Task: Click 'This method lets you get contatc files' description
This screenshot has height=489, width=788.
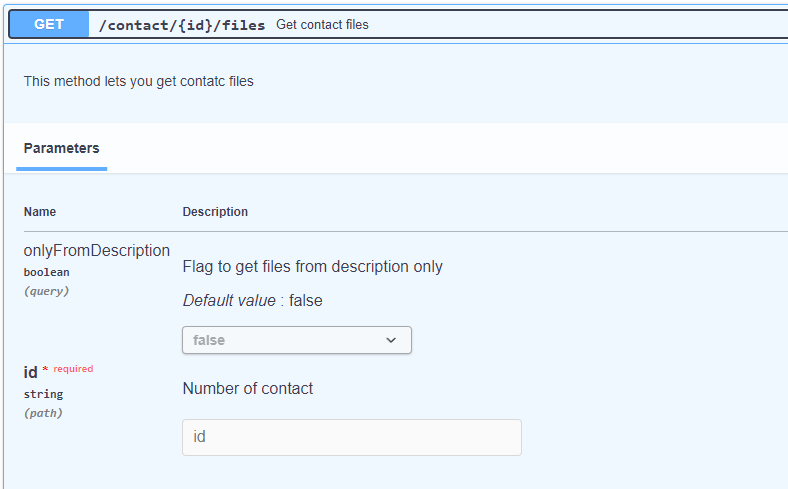Action: tap(139, 81)
